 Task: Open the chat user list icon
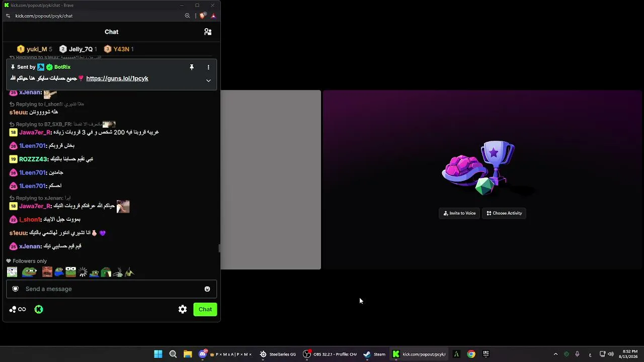click(208, 32)
